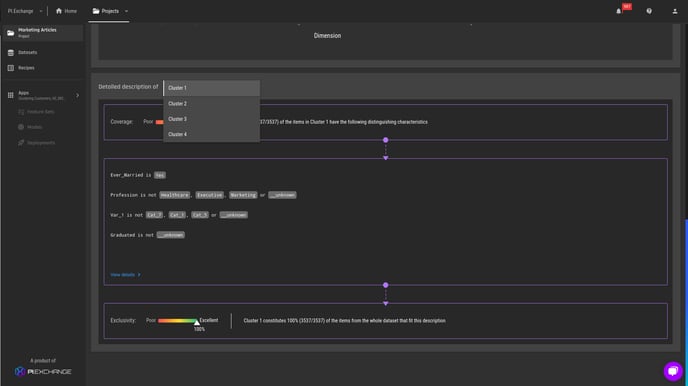Screen dimensions: 688x386
Task: Click the Excellent label on exclusivity scale
Action: click(208, 320)
